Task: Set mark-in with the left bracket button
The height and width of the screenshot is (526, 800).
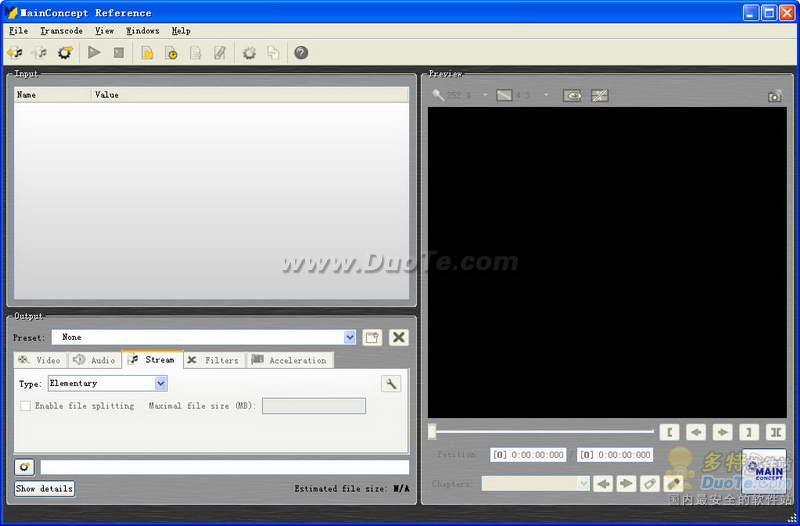Action: (x=669, y=432)
